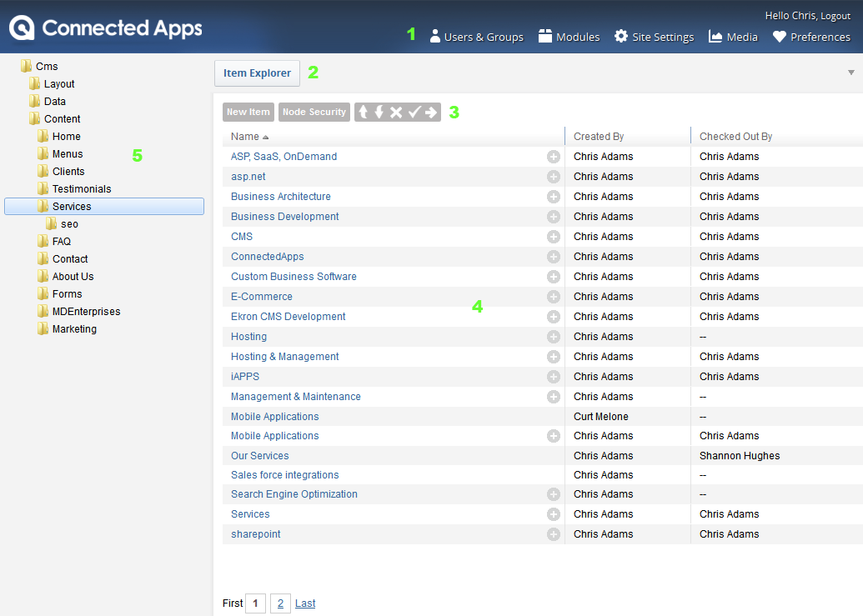Click the move up arrow toolbar icon
The width and height of the screenshot is (863, 616).
coord(363,113)
